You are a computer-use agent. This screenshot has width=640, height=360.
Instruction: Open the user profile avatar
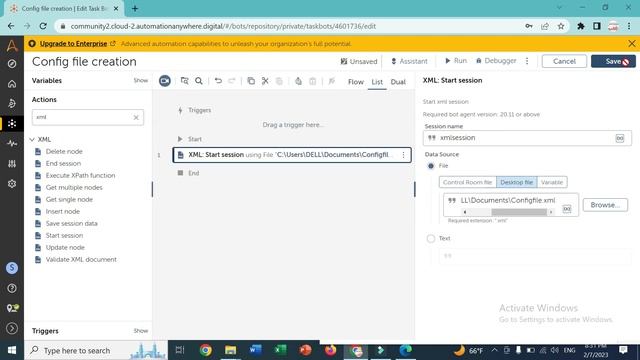(12, 268)
